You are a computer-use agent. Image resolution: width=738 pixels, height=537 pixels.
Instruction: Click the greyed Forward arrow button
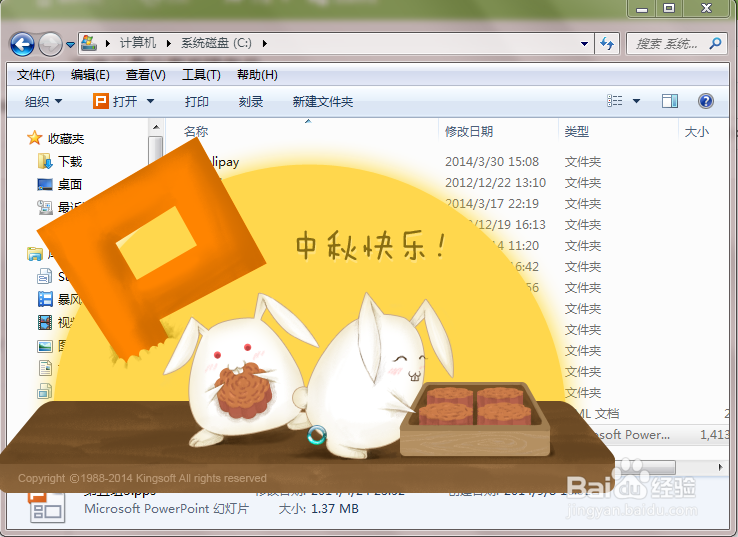tap(50, 44)
